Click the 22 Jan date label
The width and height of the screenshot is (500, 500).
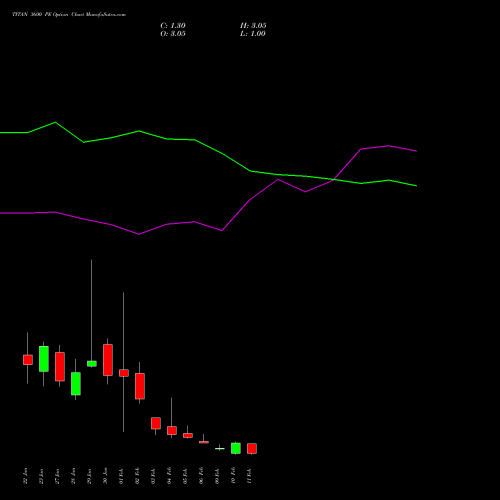[26, 476]
